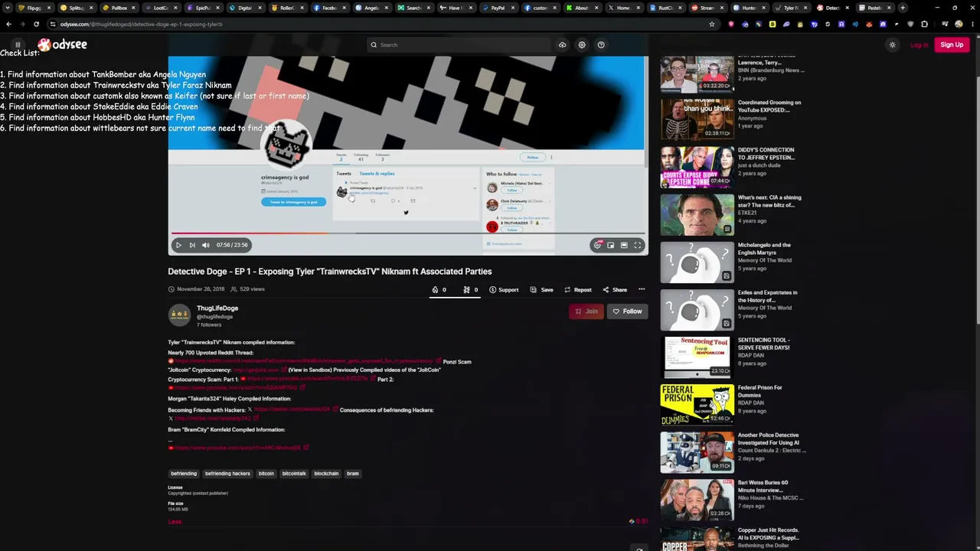
Task: Open a new browser tab
Action: click(x=903, y=8)
